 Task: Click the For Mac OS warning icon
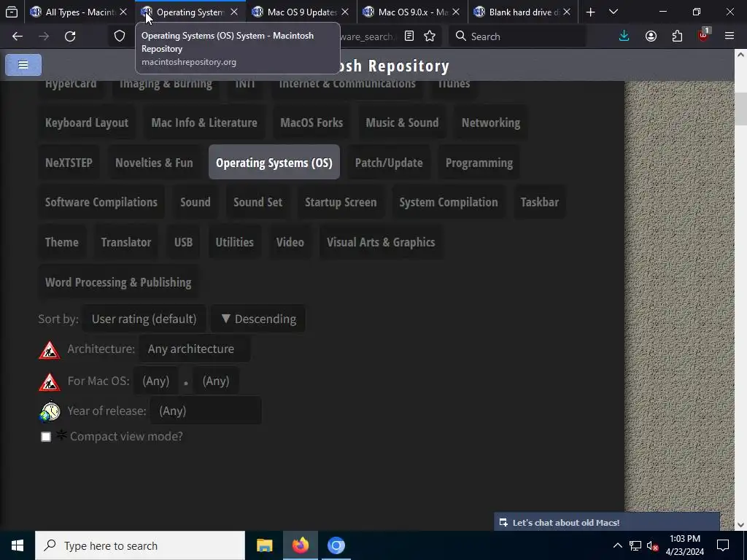[x=50, y=382]
